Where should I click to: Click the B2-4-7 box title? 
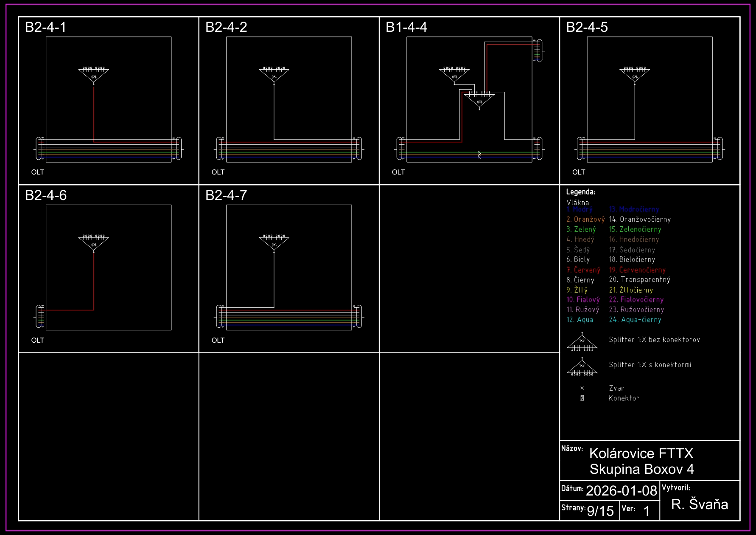point(226,195)
